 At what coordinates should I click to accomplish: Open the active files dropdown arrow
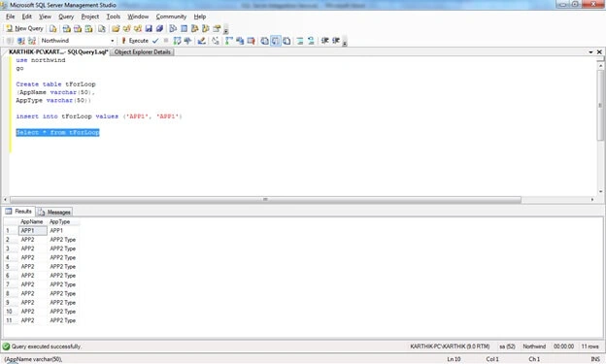590,51
